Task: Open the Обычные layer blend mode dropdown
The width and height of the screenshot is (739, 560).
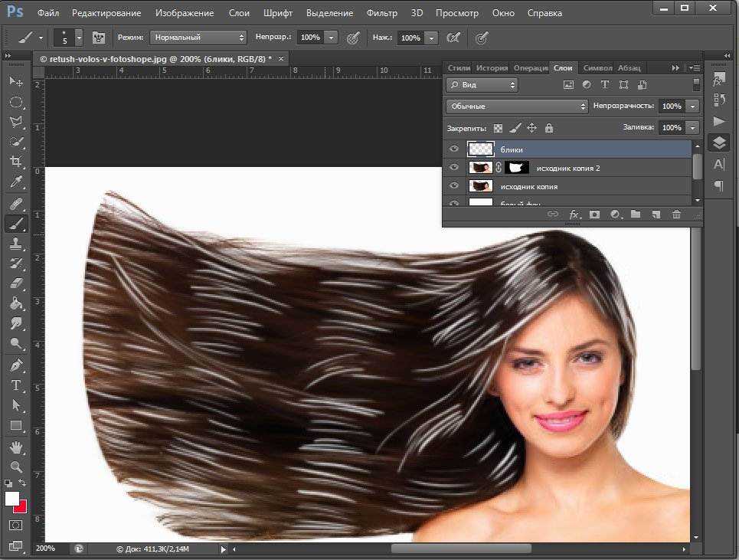Action: [517, 106]
